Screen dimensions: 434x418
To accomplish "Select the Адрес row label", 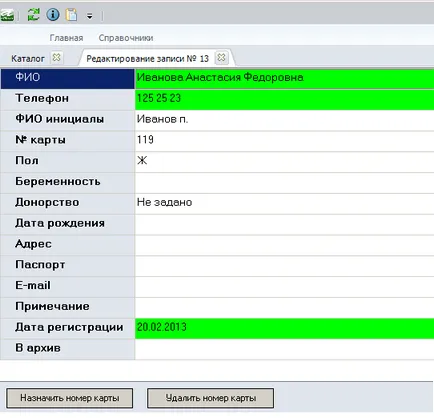I will tap(67, 245).
